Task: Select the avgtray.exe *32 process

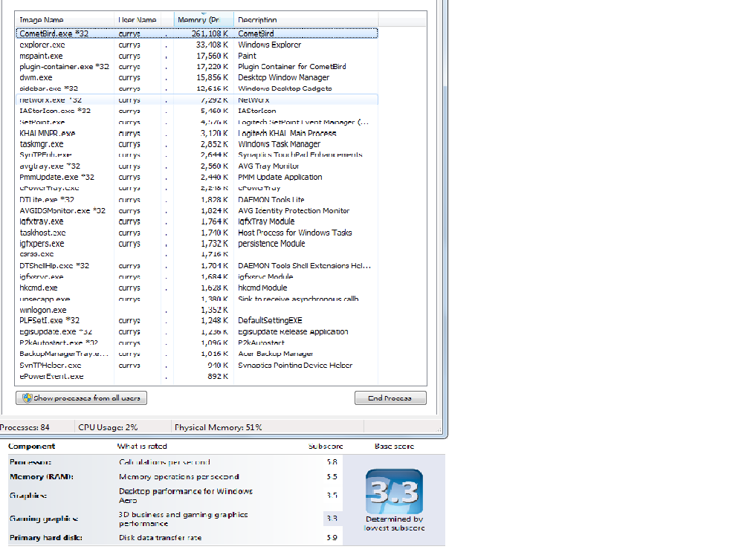Action: (x=197, y=166)
